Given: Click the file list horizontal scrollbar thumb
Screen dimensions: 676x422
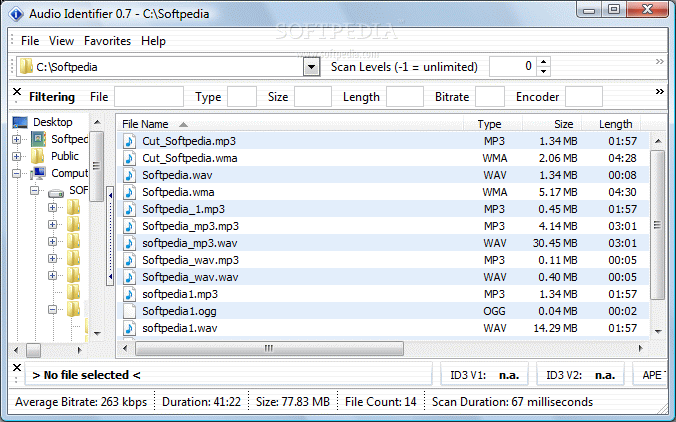Looking at the screenshot, I should pyautogui.click(x=269, y=348).
